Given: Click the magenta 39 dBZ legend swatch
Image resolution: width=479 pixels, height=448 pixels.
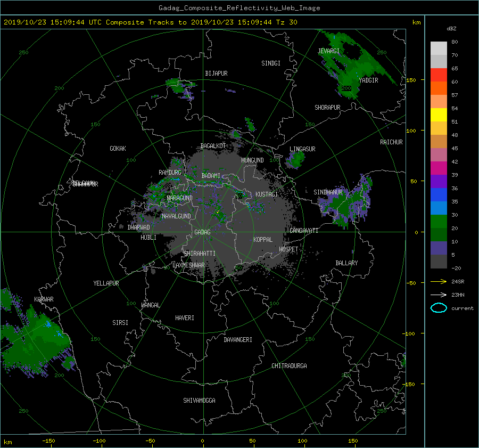Looking at the screenshot, I should 439,168.
